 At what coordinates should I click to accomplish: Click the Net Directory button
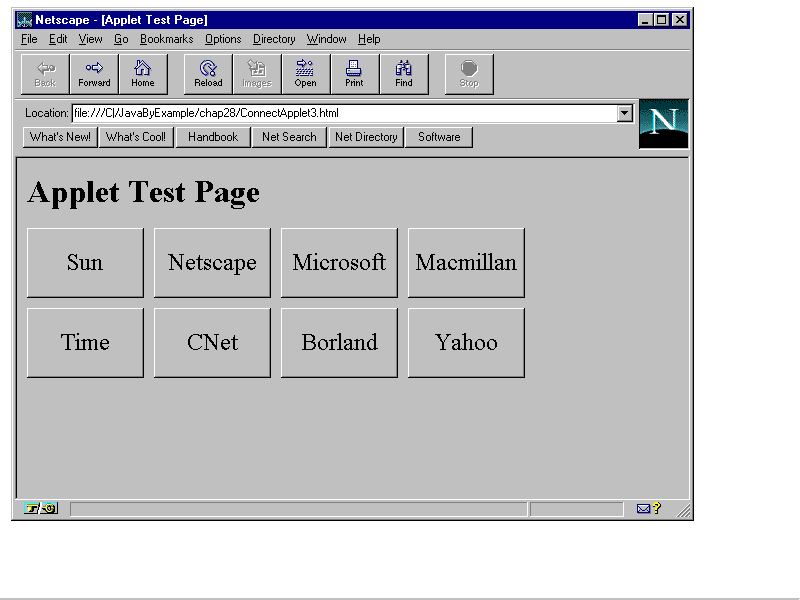click(366, 137)
